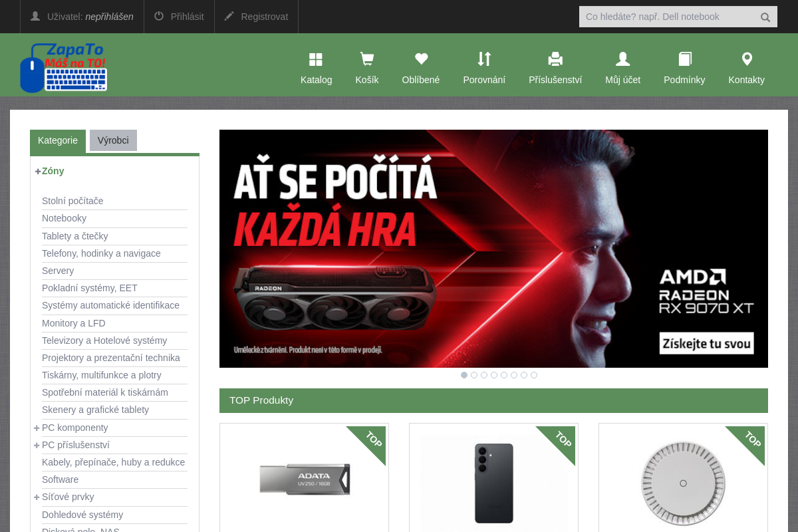This screenshot has width=798, height=532.
Task: Open Systémy automatické identifikace category
Action: [x=110, y=305]
